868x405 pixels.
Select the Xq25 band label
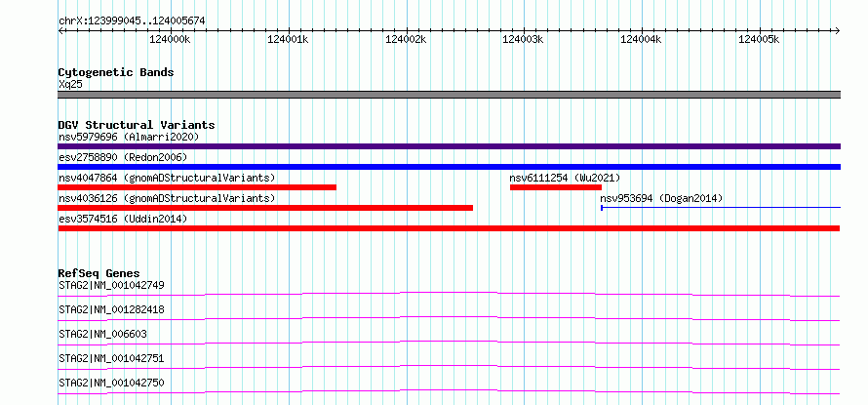(x=71, y=85)
